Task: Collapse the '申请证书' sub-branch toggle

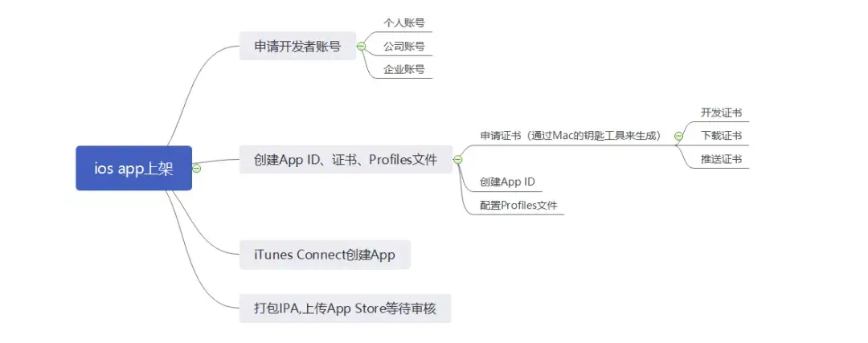Action: click(678, 136)
